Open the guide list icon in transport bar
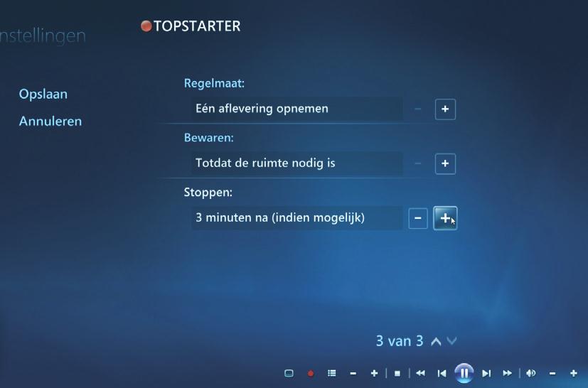Viewport: 588px width, 388px height. [x=331, y=373]
